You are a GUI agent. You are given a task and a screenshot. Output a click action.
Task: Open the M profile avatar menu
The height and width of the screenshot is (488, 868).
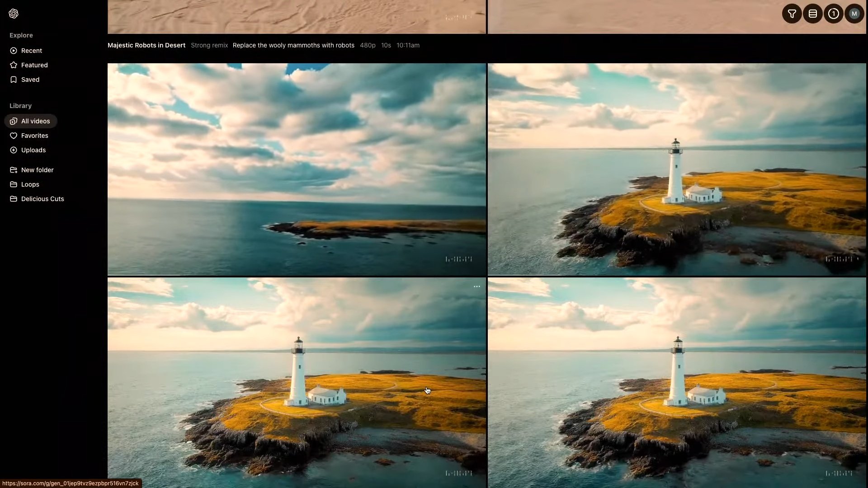(x=854, y=13)
